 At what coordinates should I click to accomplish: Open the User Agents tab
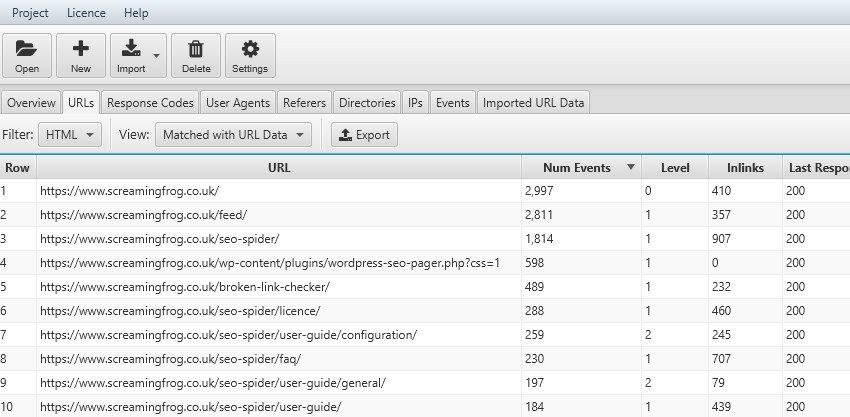click(238, 102)
